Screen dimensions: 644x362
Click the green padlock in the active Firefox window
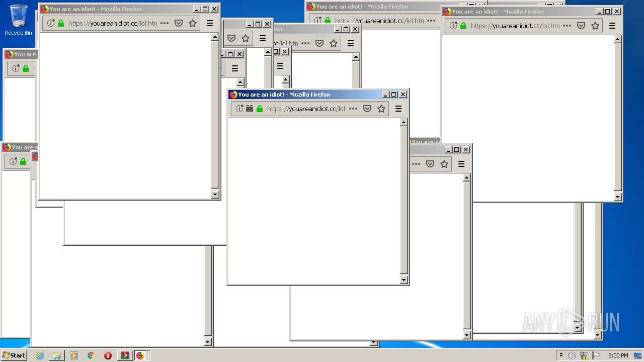click(260, 109)
